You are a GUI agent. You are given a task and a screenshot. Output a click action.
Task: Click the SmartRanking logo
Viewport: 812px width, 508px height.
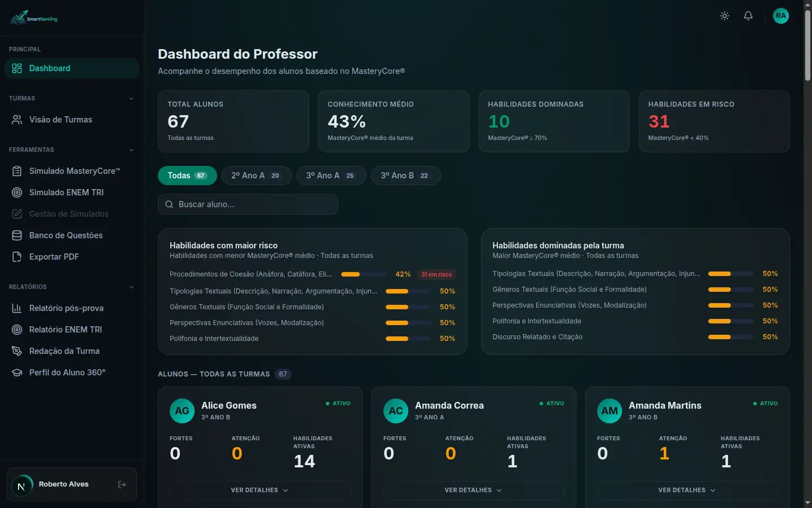(34, 17)
